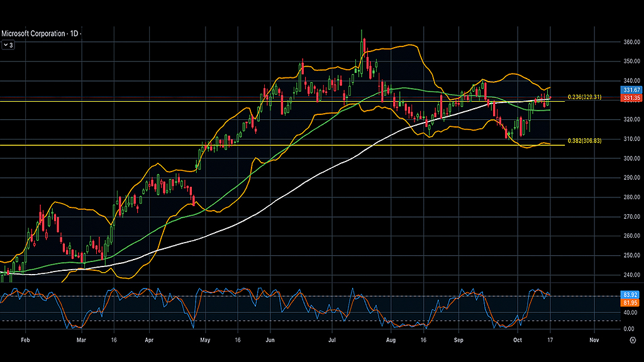Image resolution: width=644 pixels, height=362 pixels.
Task: Open chart settings gear icon
Action: (x=633, y=340)
